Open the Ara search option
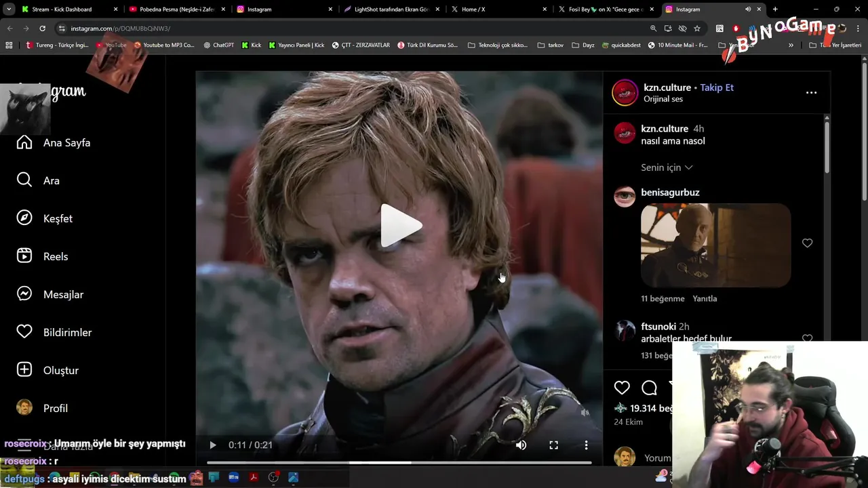 (x=38, y=180)
